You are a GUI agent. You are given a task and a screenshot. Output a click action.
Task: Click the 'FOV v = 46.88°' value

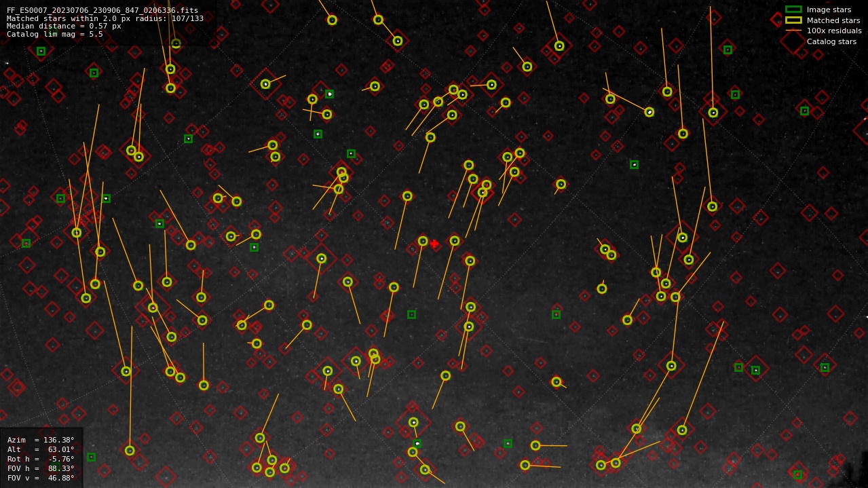pos(41,478)
